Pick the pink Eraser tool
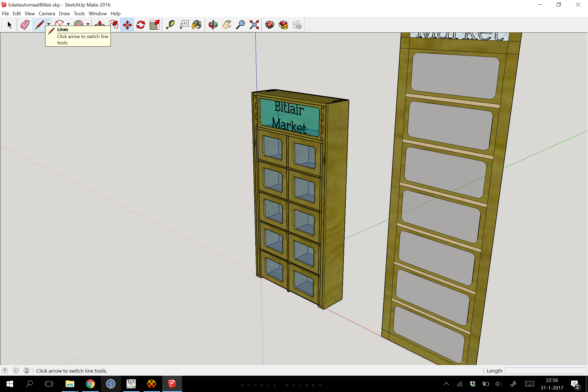The image size is (588, 392). click(x=25, y=25)
